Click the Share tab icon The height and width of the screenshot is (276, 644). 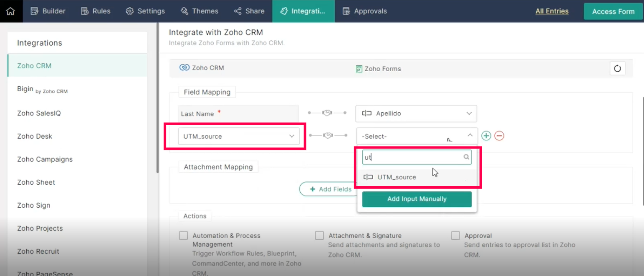coord(238,11)
